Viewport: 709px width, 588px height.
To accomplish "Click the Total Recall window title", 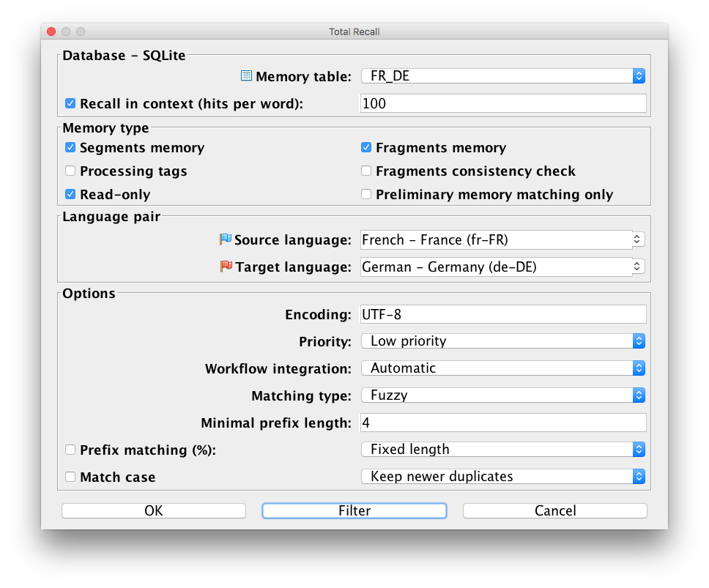I will [354, 31].
